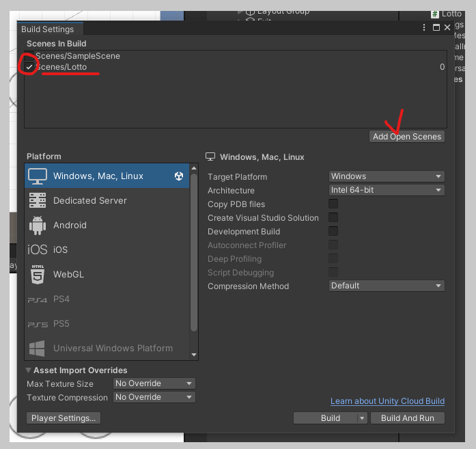Open the Build button dropdown arrow

pos(362,418)
